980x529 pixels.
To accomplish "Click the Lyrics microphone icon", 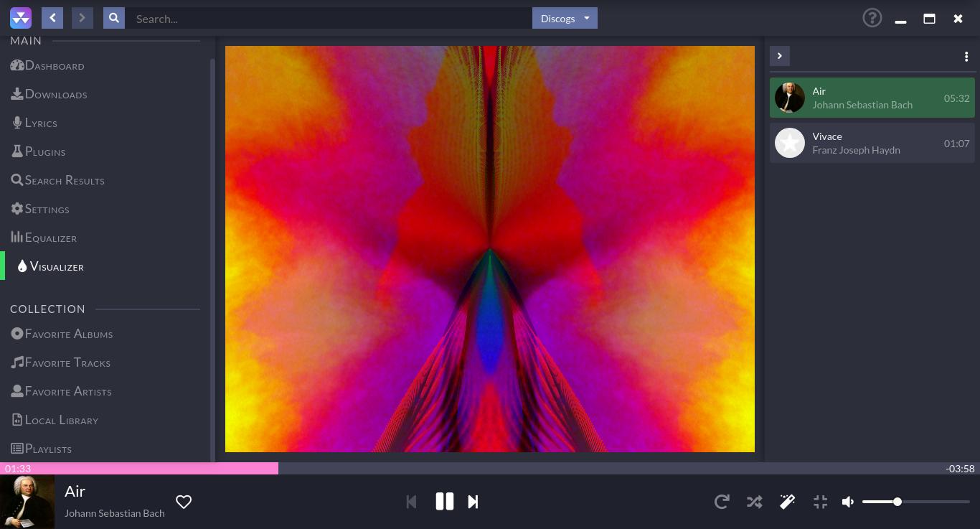I will pyautogui.click(x=17, y=123).
